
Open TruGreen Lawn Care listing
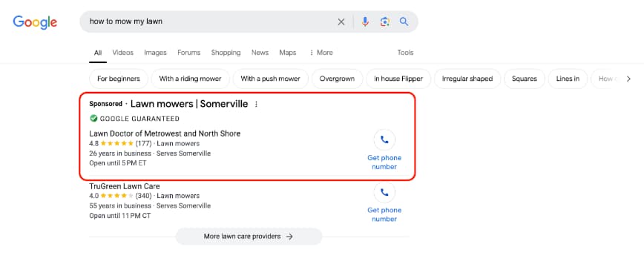(x=125, y=186)
